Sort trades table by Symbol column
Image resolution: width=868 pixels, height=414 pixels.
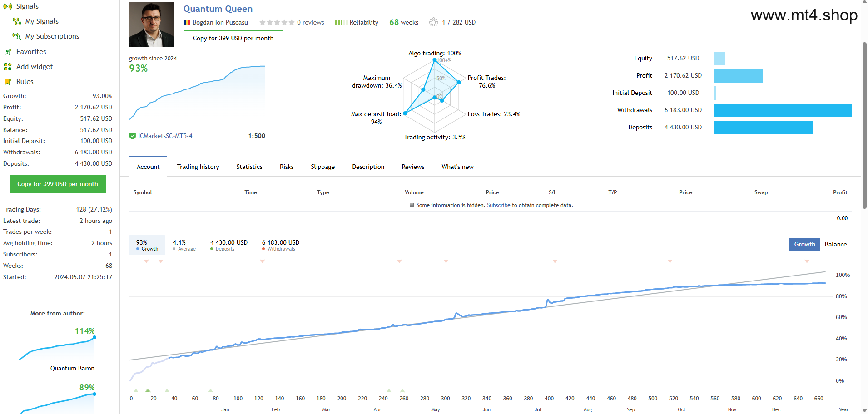click(143, 192)
